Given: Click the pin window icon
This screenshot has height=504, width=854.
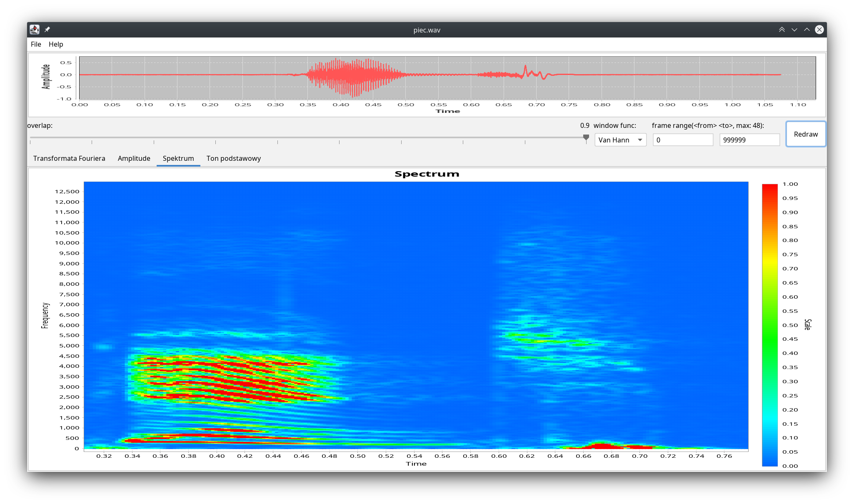Looking at the screenshot, I should (x=47, y=30).
